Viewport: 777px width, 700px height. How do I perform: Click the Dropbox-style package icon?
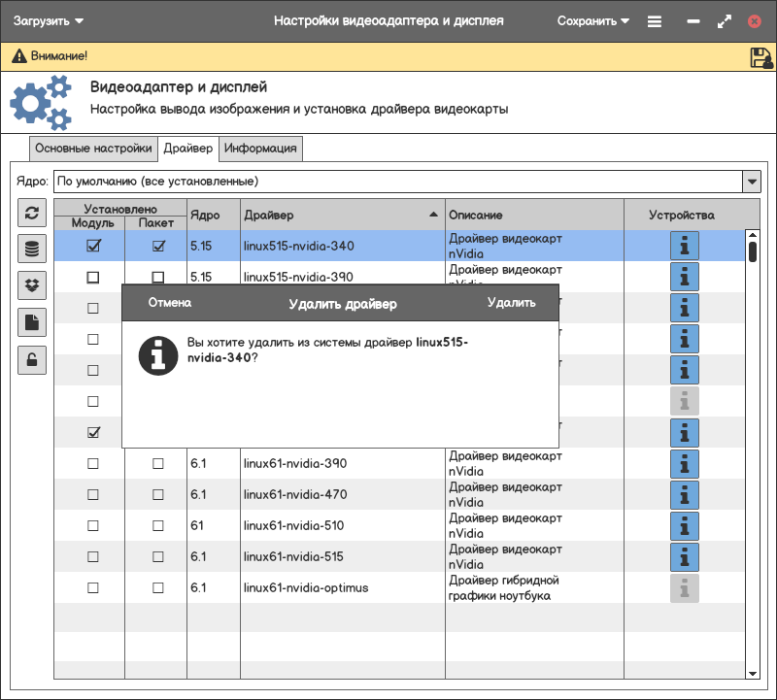[32, 285]
